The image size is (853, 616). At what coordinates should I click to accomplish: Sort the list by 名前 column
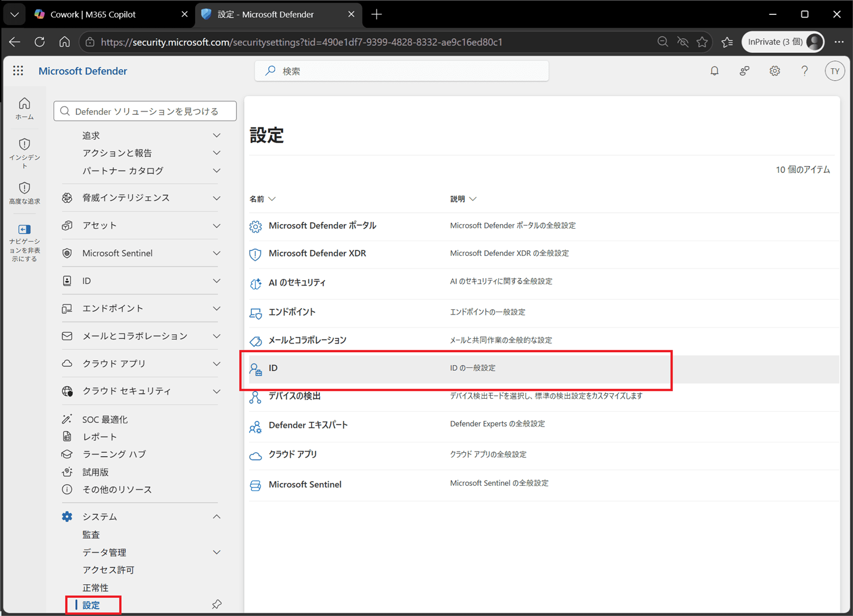tap(262, 199)
